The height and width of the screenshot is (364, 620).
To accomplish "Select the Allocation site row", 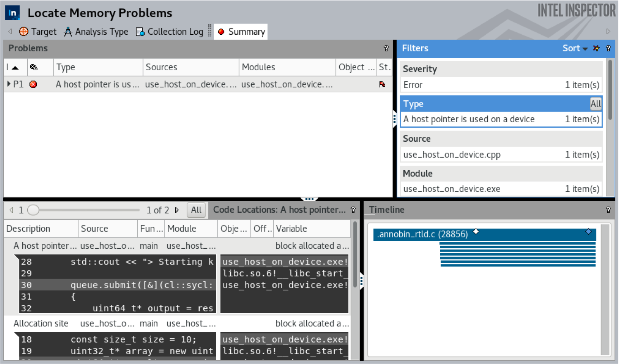I will tap(177, 324).
